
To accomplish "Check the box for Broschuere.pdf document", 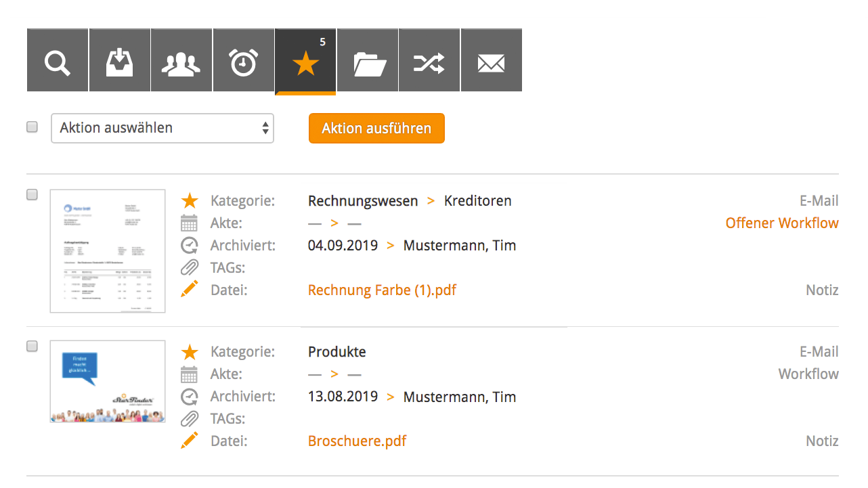I will point(32,346).
